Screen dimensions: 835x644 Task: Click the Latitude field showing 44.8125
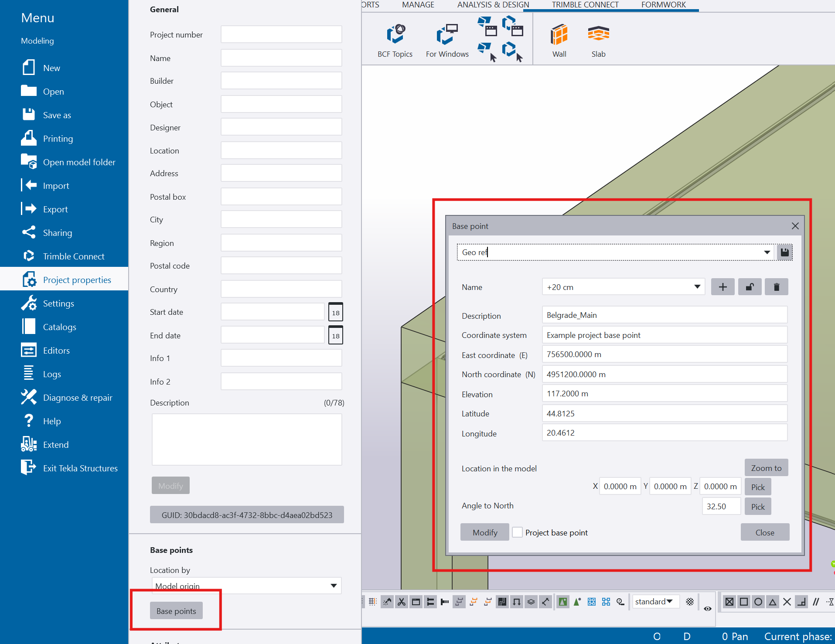(x=665, y=413)
